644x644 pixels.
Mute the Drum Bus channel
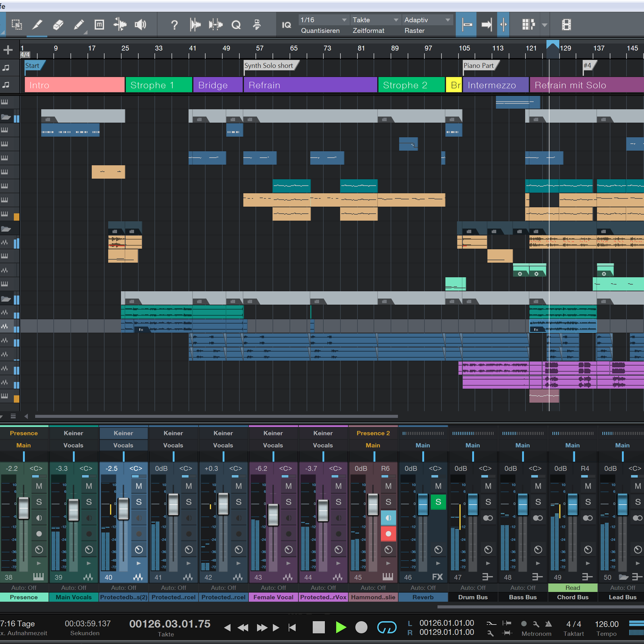pyautogui.click(x=488, y=486)
